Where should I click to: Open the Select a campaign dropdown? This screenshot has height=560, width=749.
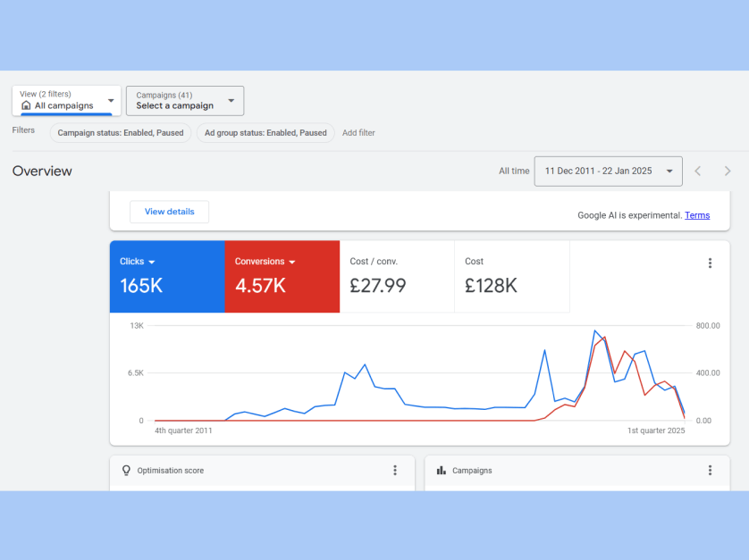[185, 100]
